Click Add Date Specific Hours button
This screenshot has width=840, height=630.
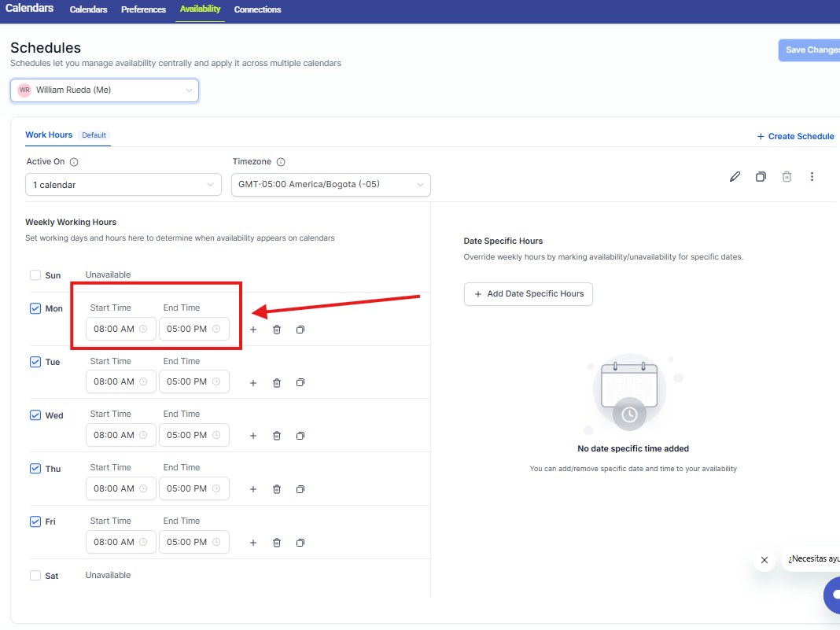(x=528, y=294)
